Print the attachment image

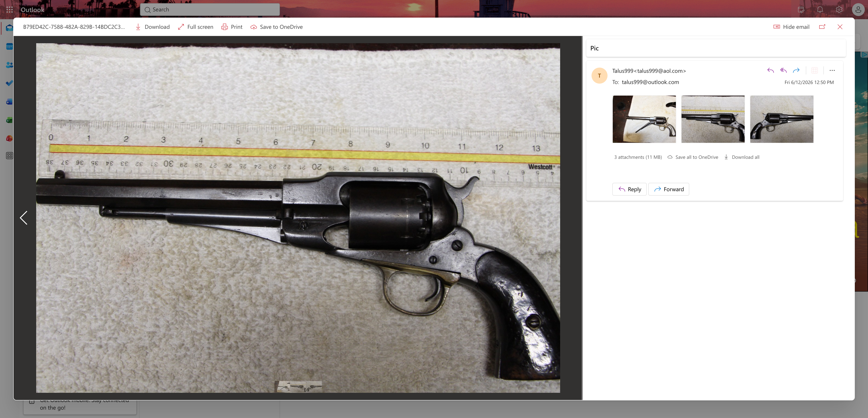[232, 27]
